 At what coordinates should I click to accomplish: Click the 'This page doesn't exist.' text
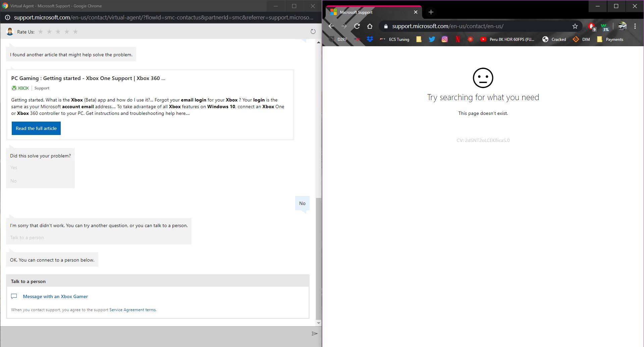(x=483, y=113)
